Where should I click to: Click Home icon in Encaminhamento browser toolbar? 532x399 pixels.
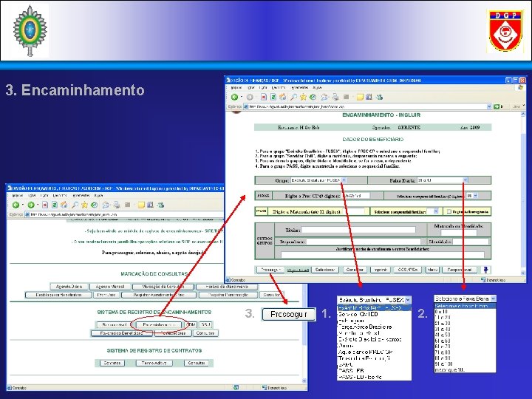click(282, 97)
